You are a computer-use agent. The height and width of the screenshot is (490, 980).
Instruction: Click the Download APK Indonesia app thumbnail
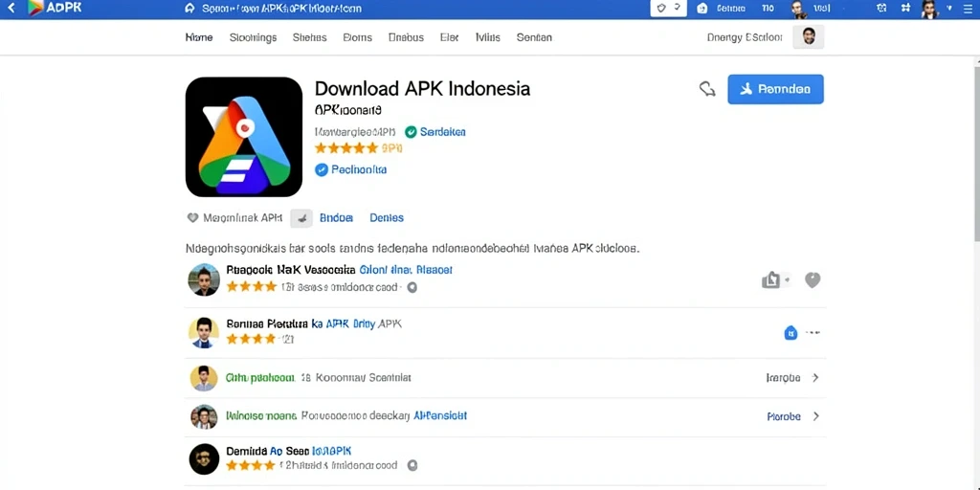(244, 137)
